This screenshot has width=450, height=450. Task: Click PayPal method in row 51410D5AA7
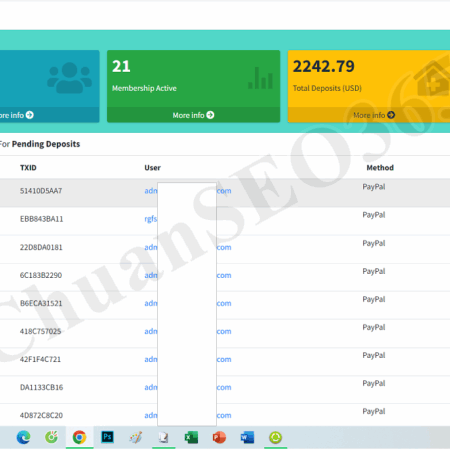pos(374,187)
